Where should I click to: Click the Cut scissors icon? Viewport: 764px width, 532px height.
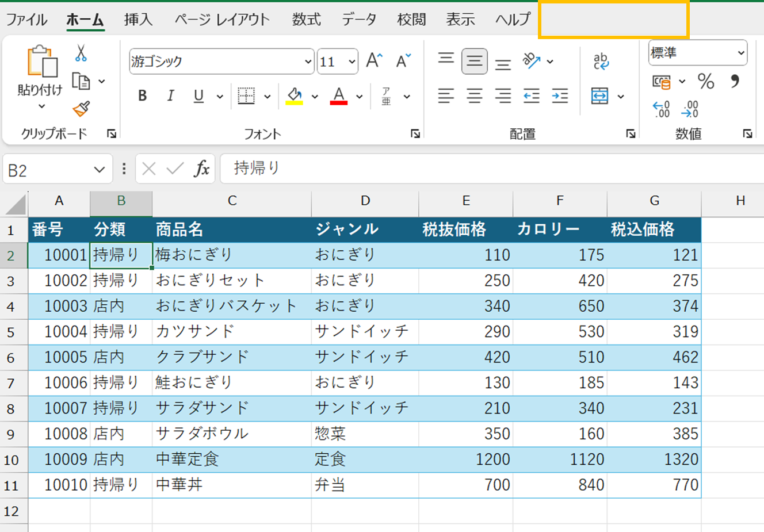pyautogui.click(x=81, y=53)
